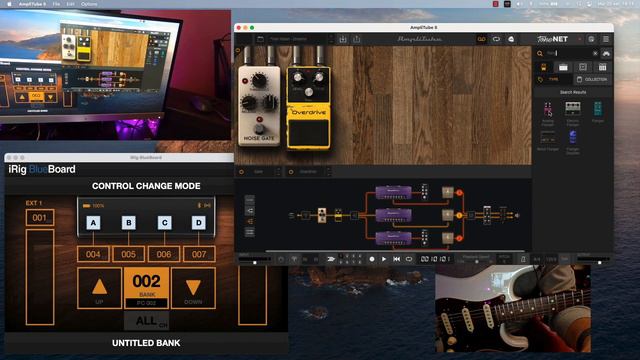Select footswitch D in the BlueBoard window
The width and height of the screenshot is (640, 360).
[199, 222]
